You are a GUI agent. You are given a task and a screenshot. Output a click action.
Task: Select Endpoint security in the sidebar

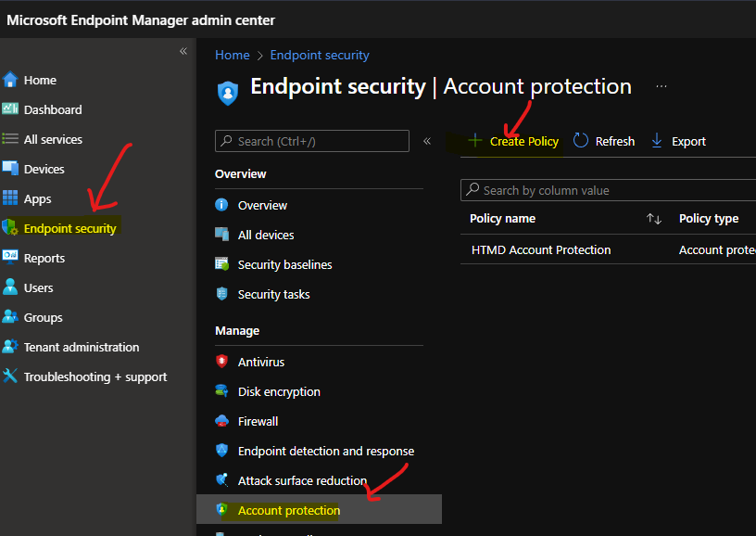coord(69,228)
